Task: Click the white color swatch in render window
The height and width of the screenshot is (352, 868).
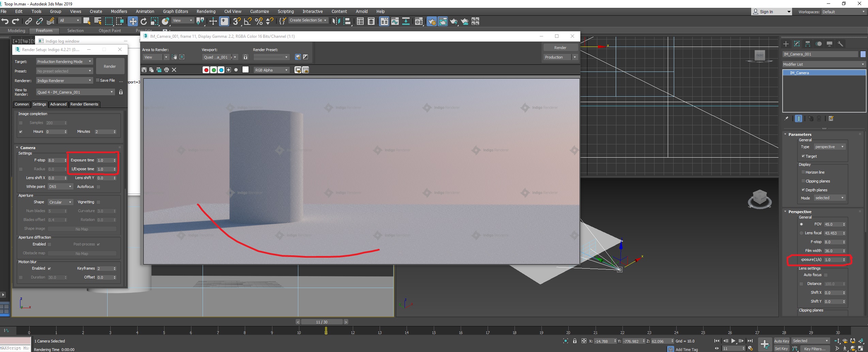Action: (x=246, y=70)
